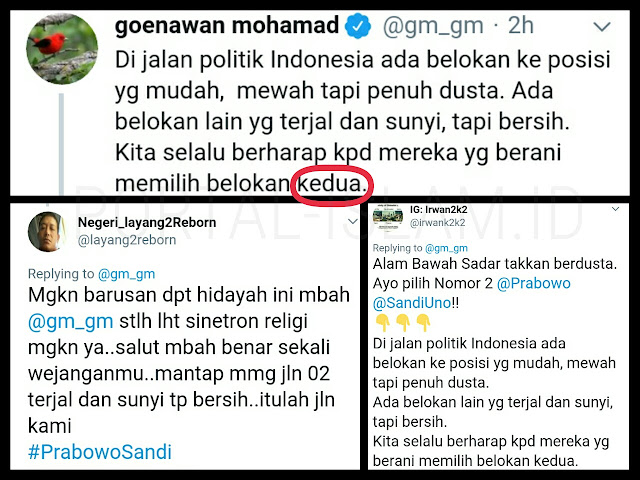The height and width of the screenshot is (480, 640).
Task: Click the Negeri_layang2Reborn display name
Action: tap(147, 222)
